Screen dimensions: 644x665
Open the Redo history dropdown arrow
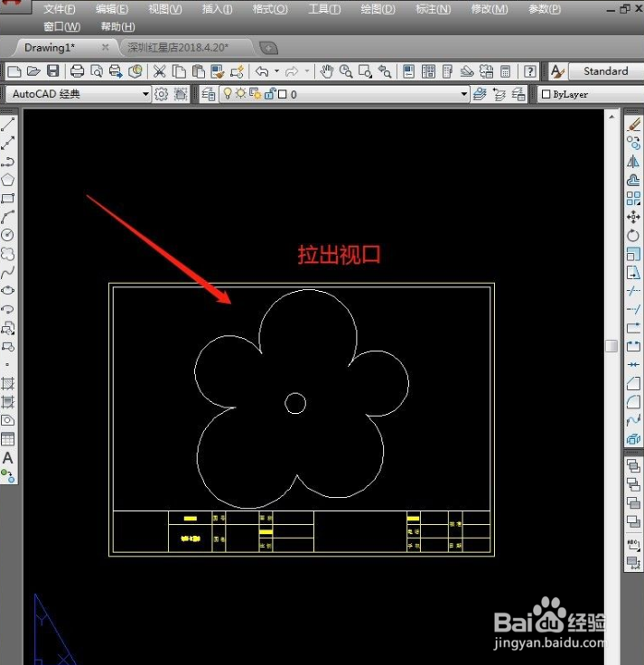click(x=306, y=71)
